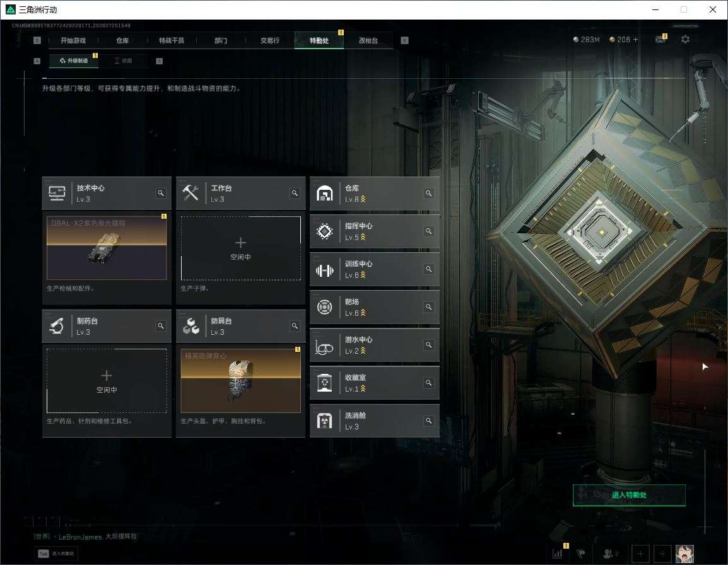Select the 升级制造 sub-tab
The height and width of the screenshot is (565, 728).
[74, 61]
